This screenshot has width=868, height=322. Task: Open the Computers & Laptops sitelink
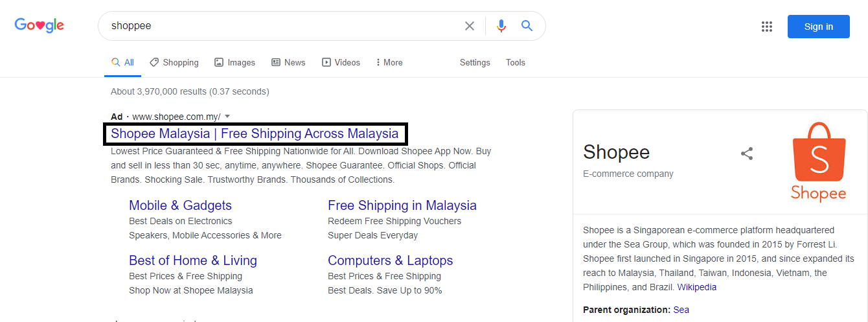[391, 260]
